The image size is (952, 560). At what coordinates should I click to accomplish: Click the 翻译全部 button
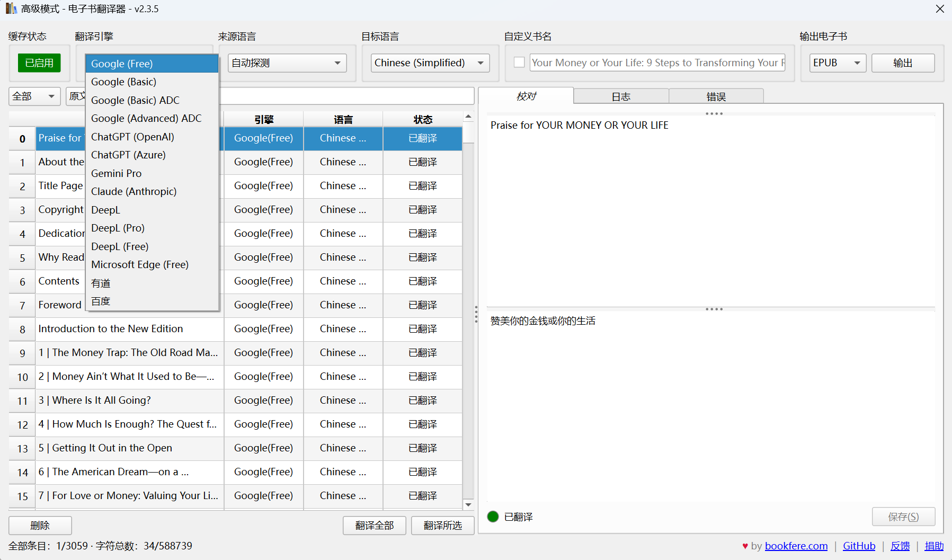pyautogui.click(x=375, y=526)
